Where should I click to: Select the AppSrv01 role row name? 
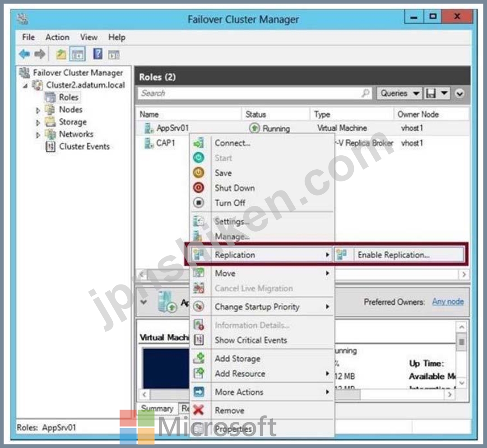(173, 128)
